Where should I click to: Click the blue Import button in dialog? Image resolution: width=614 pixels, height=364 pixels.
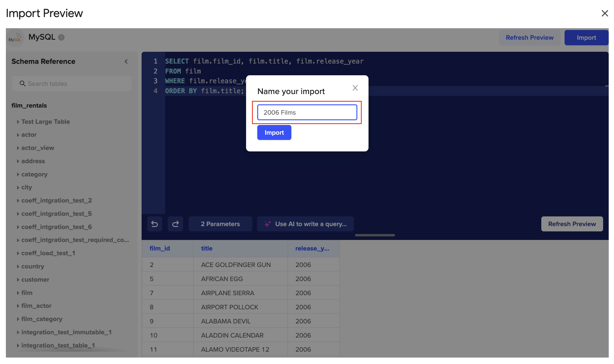pyautogui.click(x=274, y=133)
